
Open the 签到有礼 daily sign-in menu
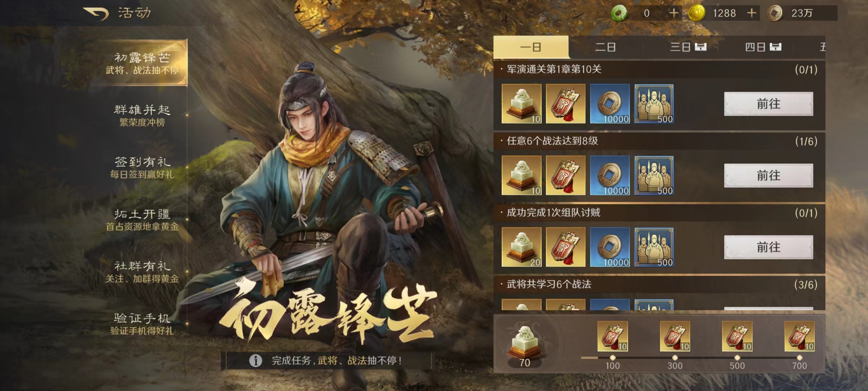tap(142, 167)
